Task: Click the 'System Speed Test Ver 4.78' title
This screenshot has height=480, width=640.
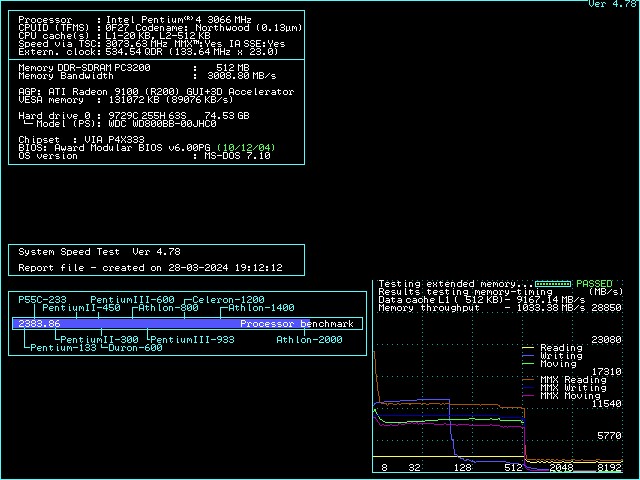Action: point(99,252)
